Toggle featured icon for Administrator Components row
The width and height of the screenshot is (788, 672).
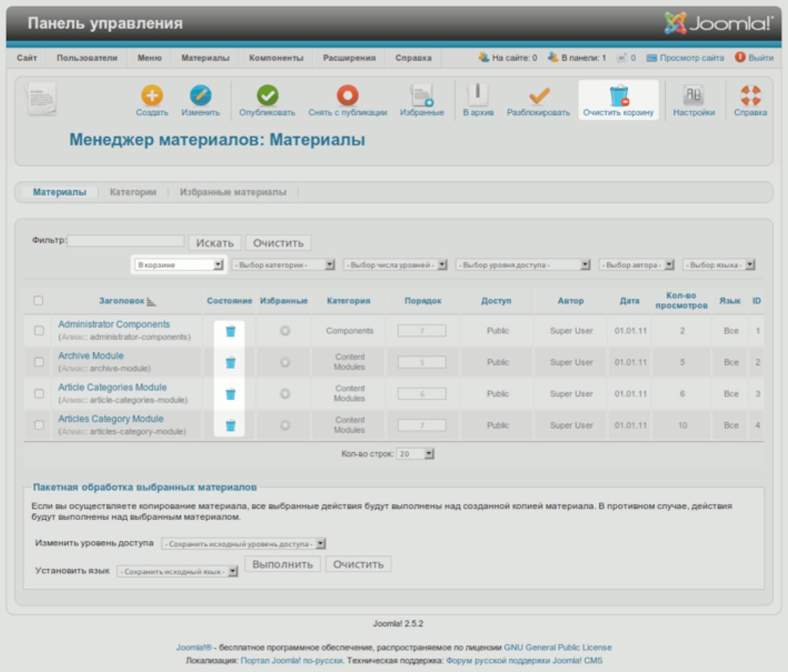(285, 331)
